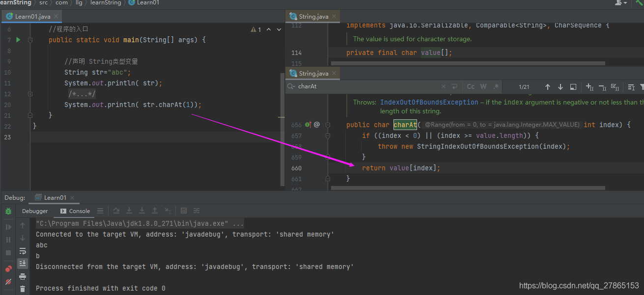Click the Print console contents icon
This screenshot has width=644, height=295.
[x=23, y=276]
